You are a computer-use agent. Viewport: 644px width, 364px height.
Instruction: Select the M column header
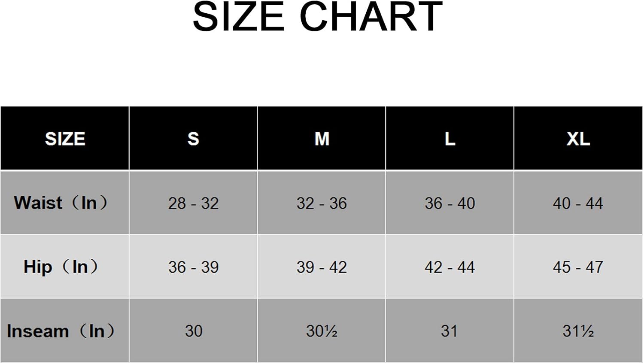pyautogui.click(x=322, y=139)
